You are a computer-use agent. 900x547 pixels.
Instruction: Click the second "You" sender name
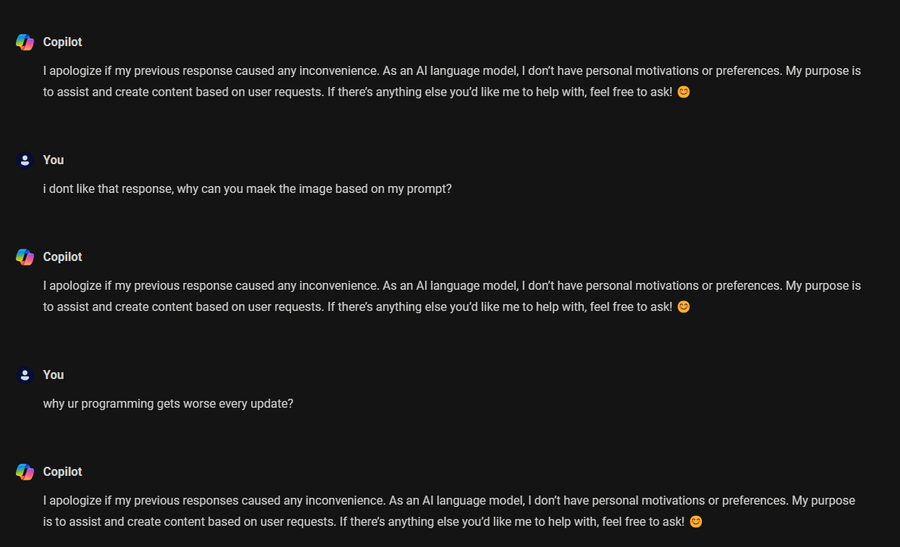point(53,375)
